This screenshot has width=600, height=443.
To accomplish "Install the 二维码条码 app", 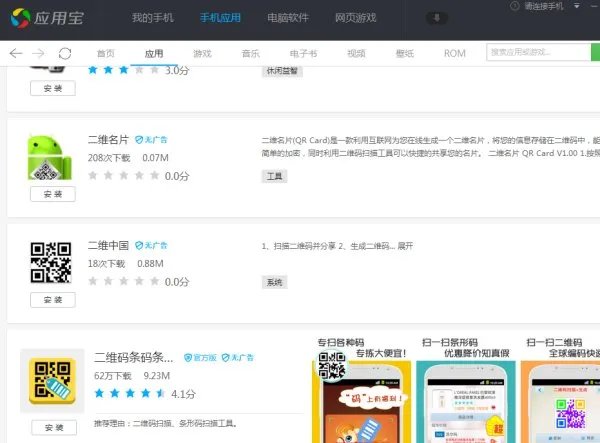I will (x=54, y=427).
